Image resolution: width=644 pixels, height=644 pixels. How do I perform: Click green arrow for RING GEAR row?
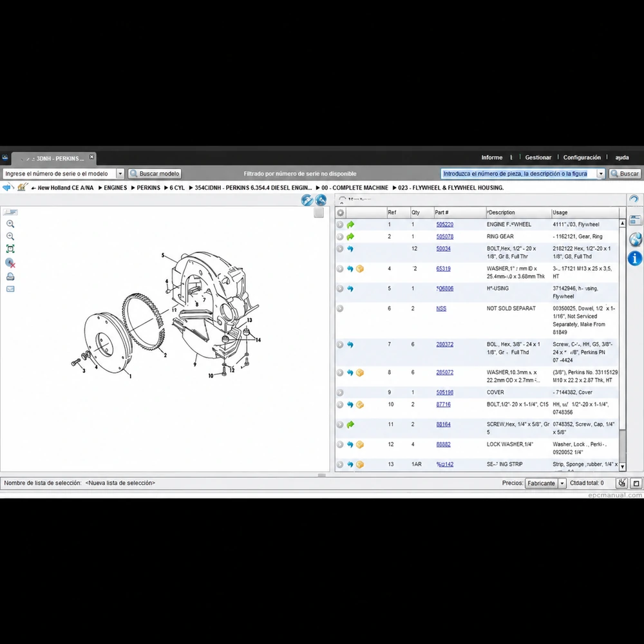(350, 236)
